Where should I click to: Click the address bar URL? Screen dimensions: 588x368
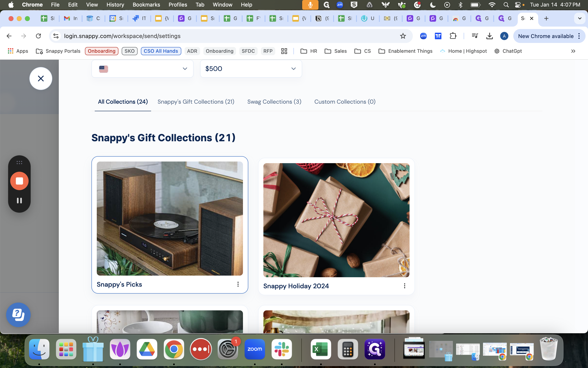point(122,36)
